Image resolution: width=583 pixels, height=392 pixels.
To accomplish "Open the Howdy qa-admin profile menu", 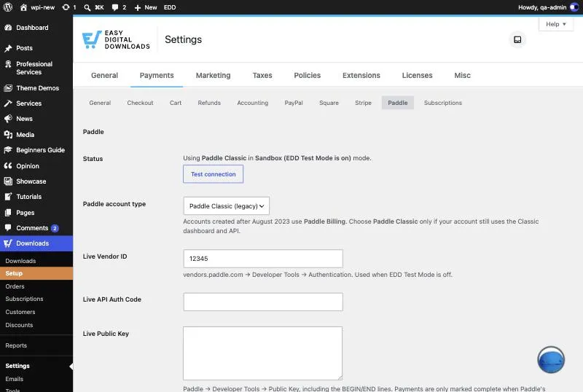I will [548, 7].
